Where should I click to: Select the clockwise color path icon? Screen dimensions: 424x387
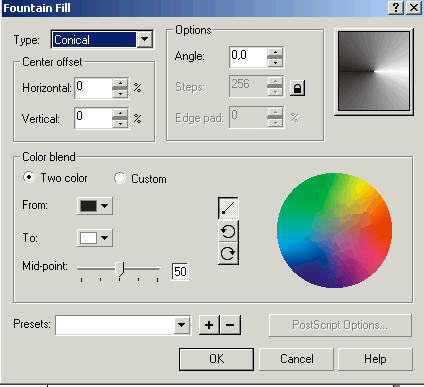228,253
